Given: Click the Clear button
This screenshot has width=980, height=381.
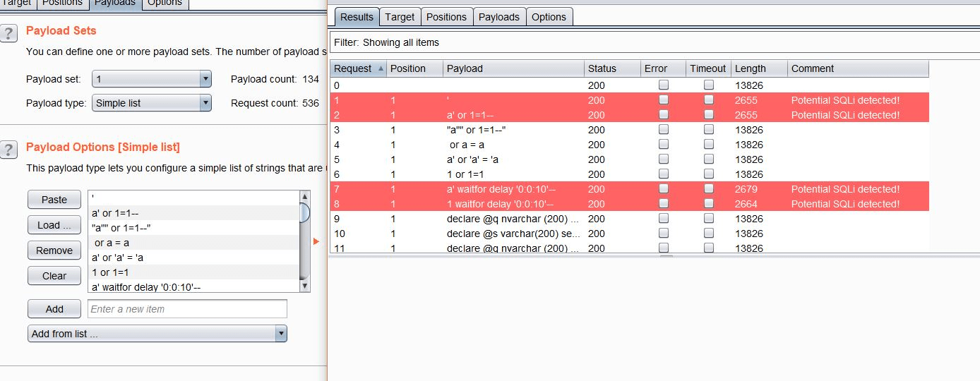Looking at the screenshot, I should (54, 276).
